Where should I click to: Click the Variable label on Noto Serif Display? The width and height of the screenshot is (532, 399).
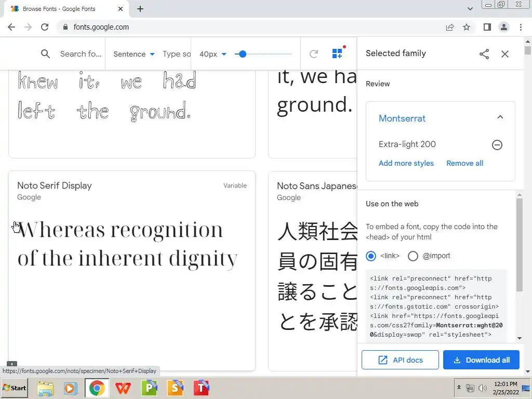click(235, 185)
